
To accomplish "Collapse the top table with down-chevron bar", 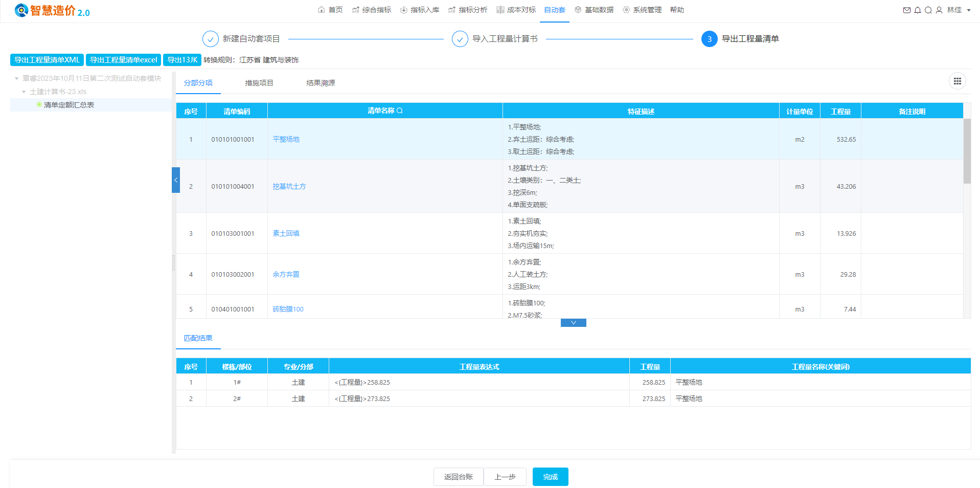I will click(x=573, y=323).
